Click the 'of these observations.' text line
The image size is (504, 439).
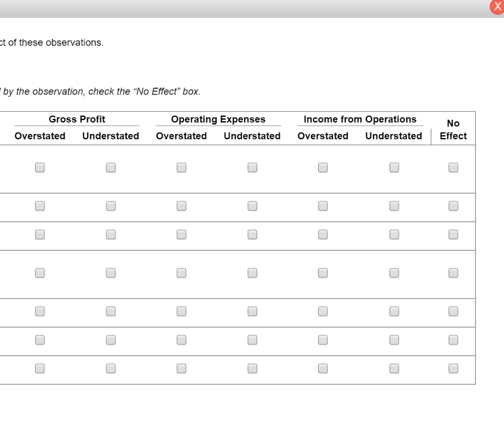point(56,42)
